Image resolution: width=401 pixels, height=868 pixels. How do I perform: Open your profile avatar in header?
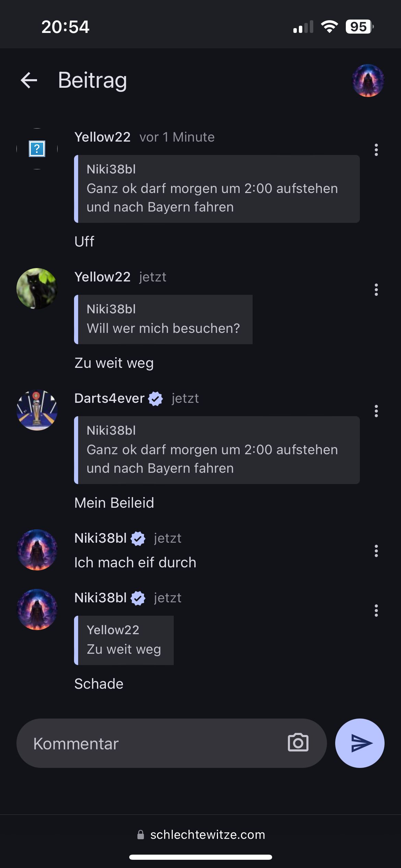click(368, 81)
